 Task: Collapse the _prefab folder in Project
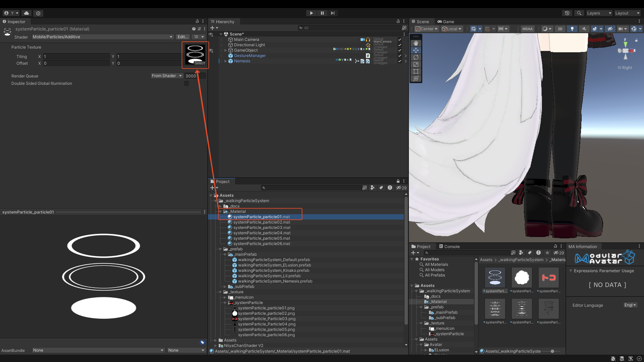220,249
